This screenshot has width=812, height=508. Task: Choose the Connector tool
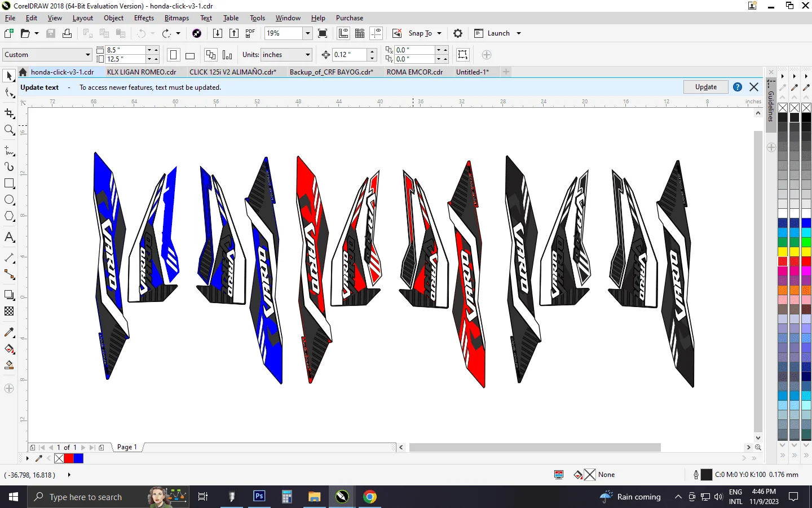pos(9,274)
